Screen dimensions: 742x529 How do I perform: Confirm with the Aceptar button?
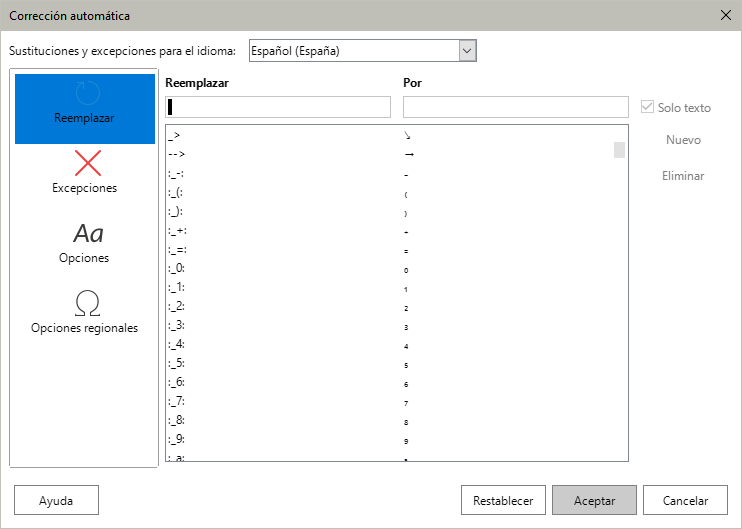point(594,501)
